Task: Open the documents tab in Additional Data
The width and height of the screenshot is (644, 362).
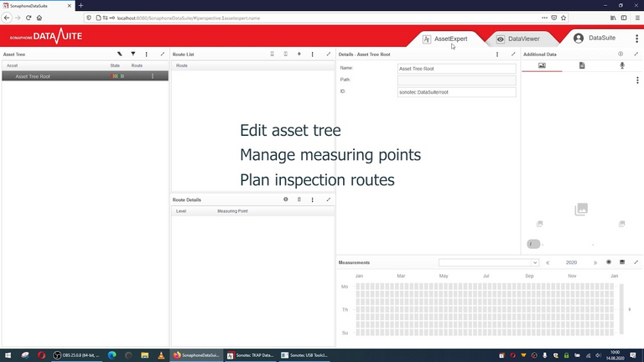Action: [582, 65]
